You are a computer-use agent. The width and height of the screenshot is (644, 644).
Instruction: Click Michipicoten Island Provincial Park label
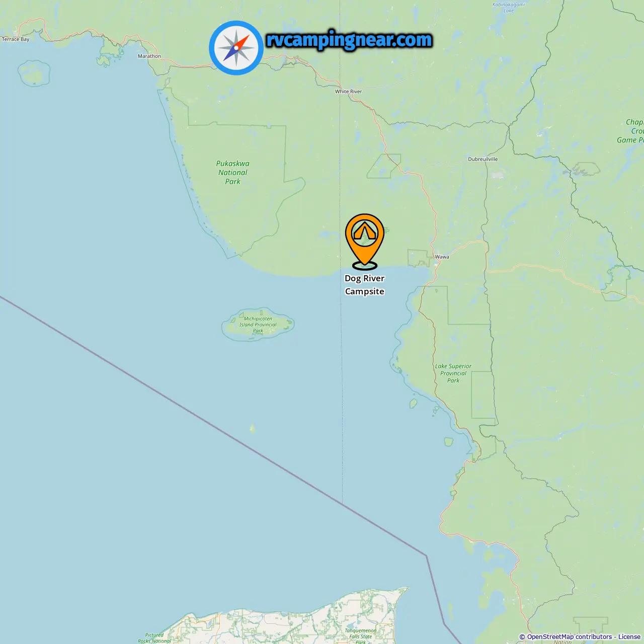[258, 325]
